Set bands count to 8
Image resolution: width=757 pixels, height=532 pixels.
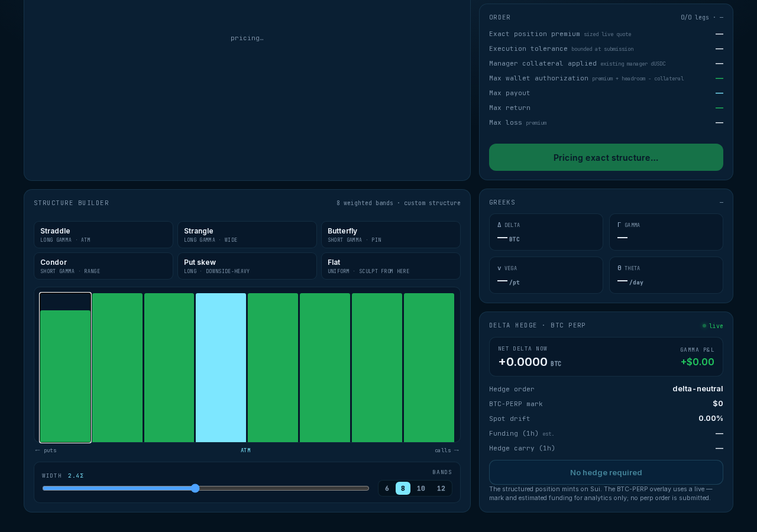pyautogui.click(x=403, y=488)
